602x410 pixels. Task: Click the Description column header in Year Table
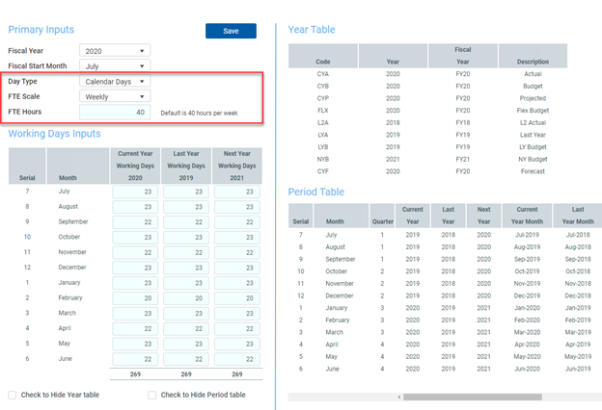pos(533,61)
